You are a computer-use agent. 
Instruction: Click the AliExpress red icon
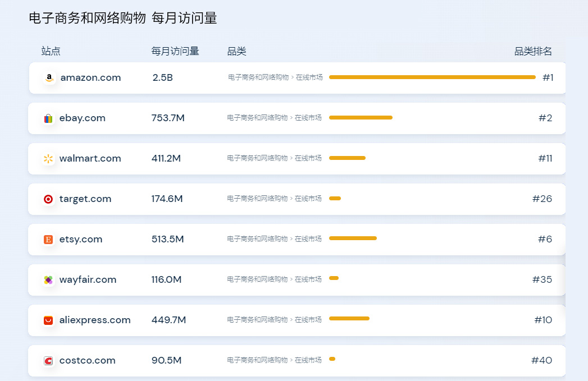pyautogui.click(x=48, y=320)
